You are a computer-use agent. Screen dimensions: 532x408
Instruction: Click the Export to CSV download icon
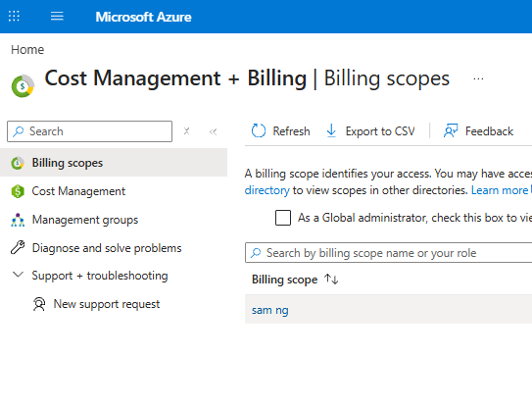pos(331,131)
